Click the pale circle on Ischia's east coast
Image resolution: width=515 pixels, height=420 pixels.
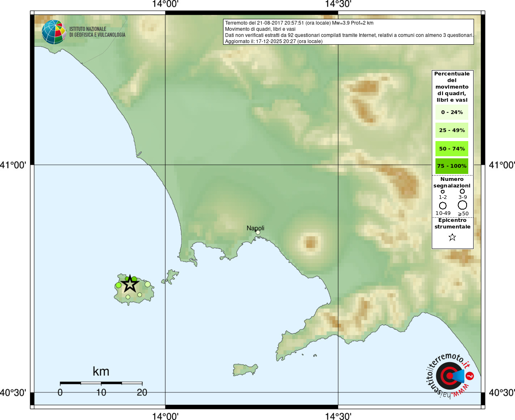[148, 284]
